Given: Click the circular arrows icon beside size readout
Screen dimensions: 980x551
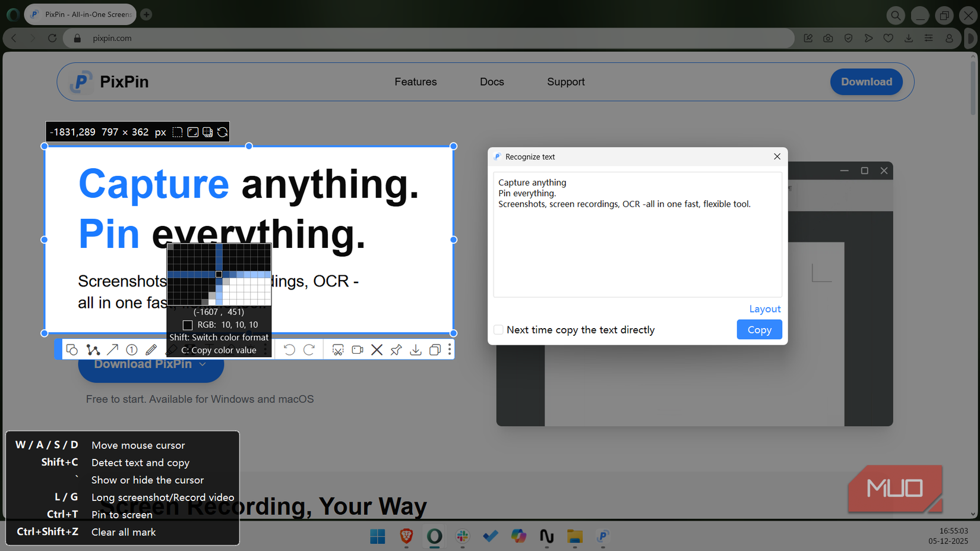Looking at the screenshot, I should click(x=223, y=132).
